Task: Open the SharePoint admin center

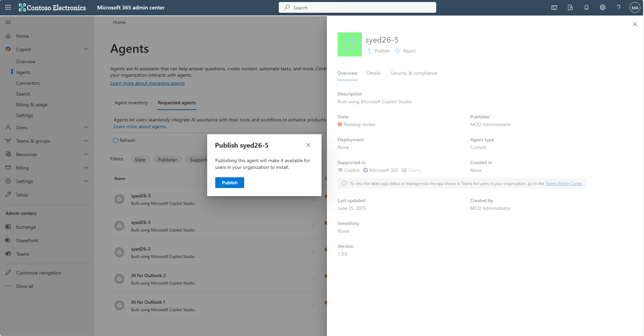Action: pyautogui.click(x=28, y=240)
